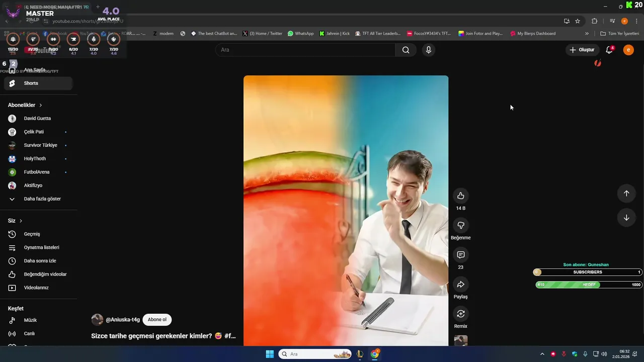Image resolution: width=644 pixels, height=362 pixels.
Task: Open Müzik in Keşfet
Action: [x=38, y=320]
